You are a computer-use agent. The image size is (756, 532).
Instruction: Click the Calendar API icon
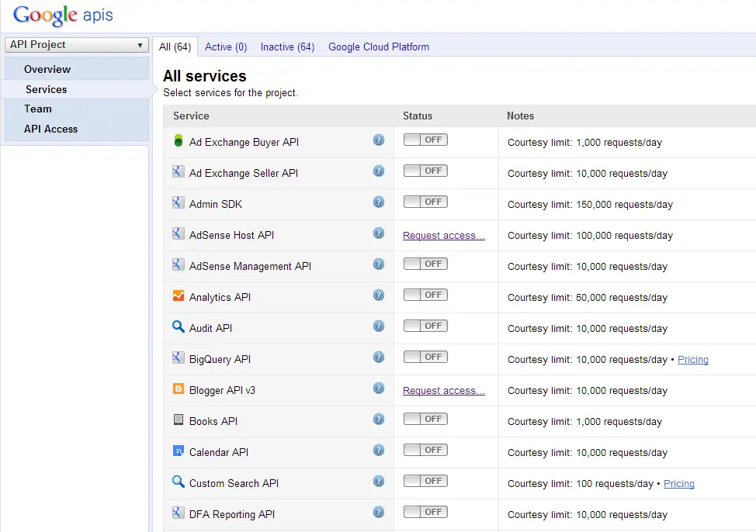click(179, 451)
